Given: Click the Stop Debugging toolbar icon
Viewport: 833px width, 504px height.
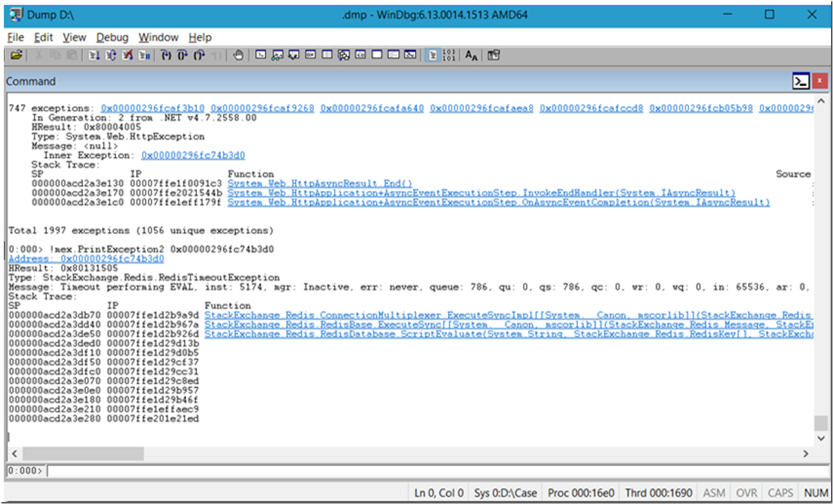Looking at the screenshot, I should pos(128,55).
